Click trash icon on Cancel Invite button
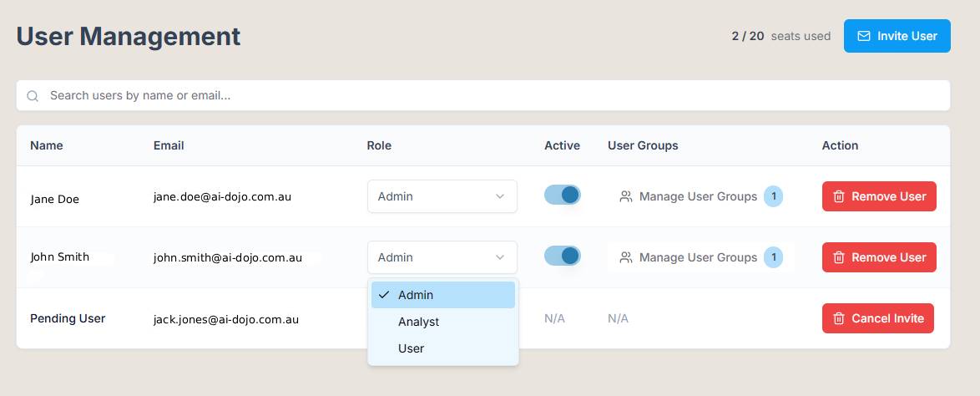This screenshot has height=396, width=980. click(x=840, y=318)
